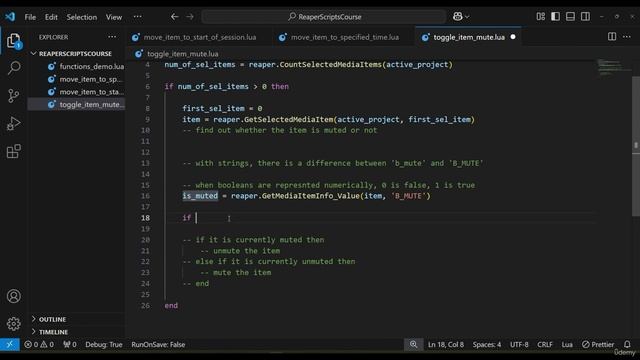Viewport: 640px width, 360px height.
Task: Click the code minimap
Action: pyautogui.click(x=614, y=67)
